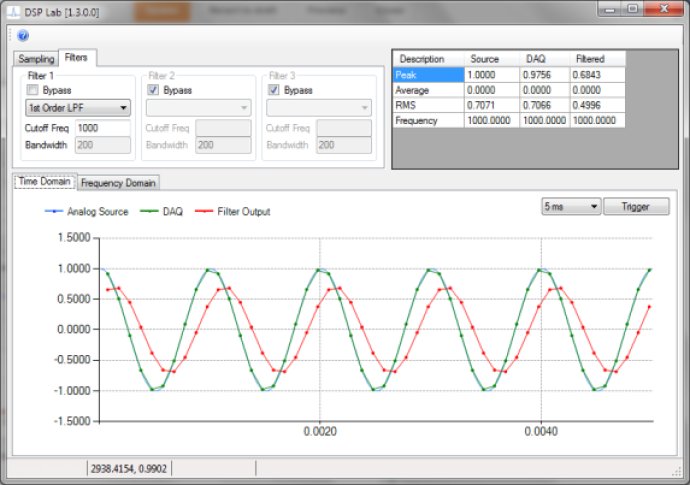
Task: Click the 1.5000 y-axis label
Action: coord(74,238)
